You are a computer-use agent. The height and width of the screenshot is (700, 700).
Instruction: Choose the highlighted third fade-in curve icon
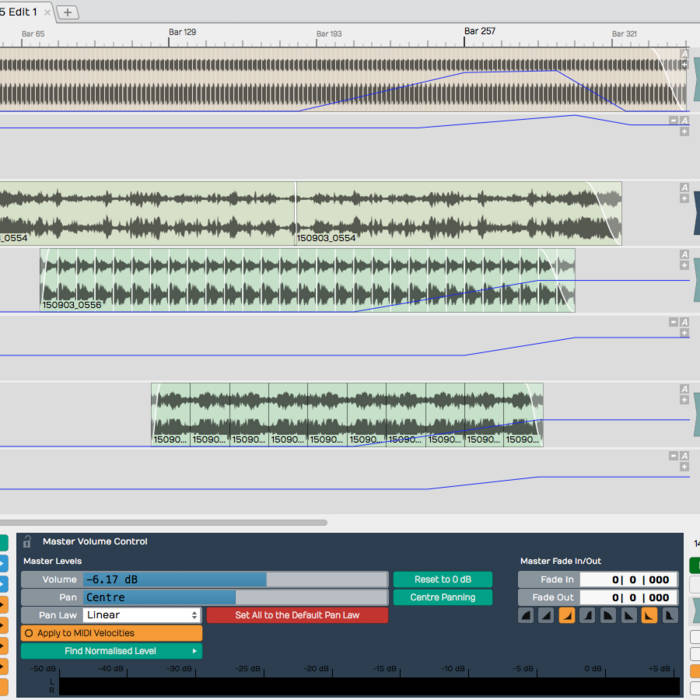(x=567, y=616)
